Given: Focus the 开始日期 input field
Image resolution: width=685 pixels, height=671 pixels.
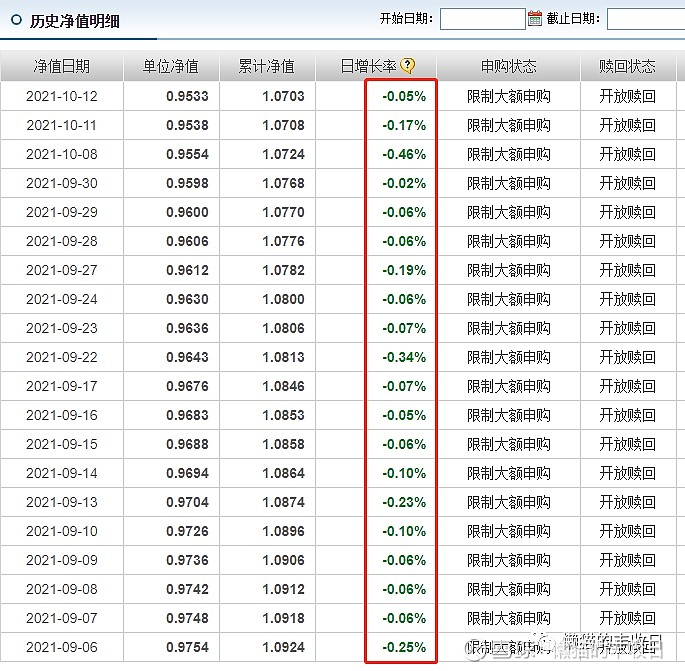Looking at the screenshot, I should tap(482, 19).
